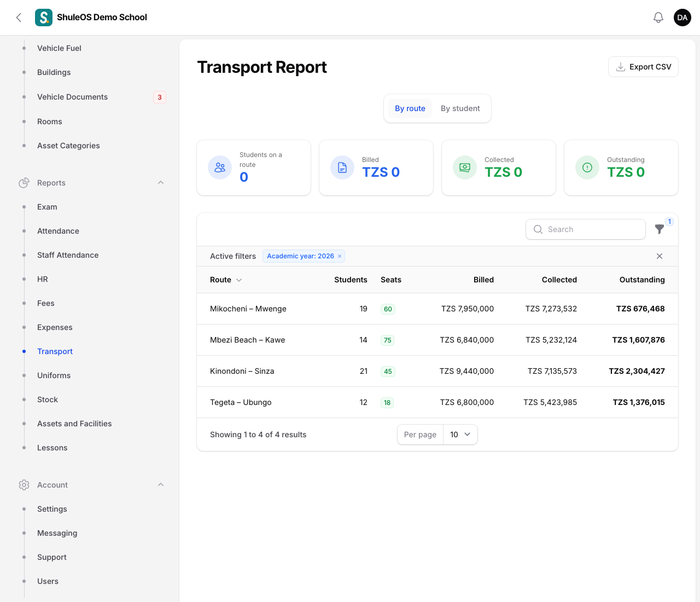Click the Seats column header
The width and height of the screenshot is (700, 602).
click(391, 280)
